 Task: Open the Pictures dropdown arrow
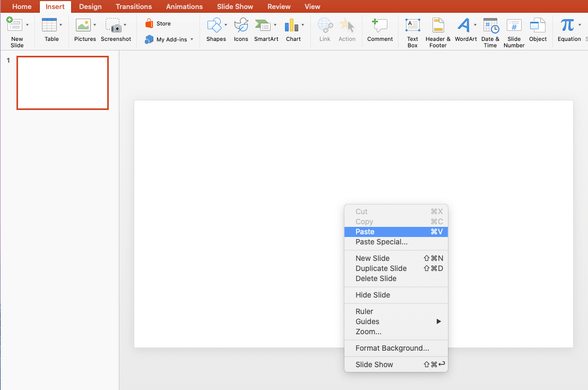point(94,25)
